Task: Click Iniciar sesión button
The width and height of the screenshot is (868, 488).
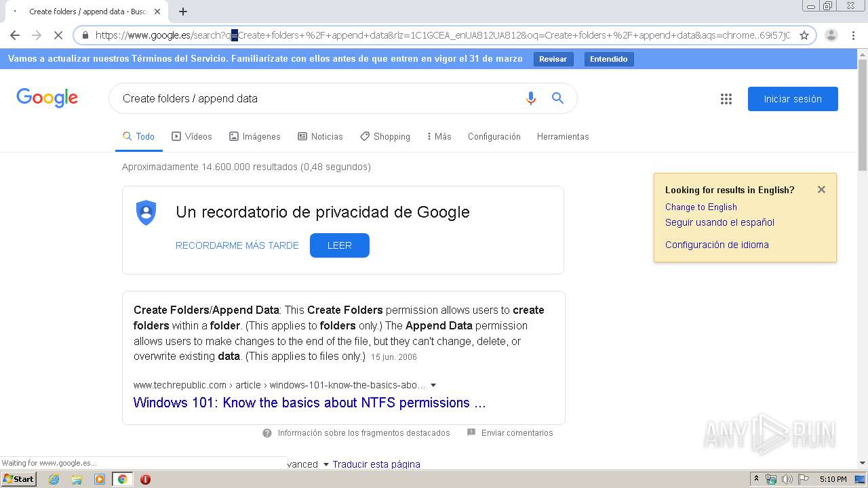Action: 793,99
